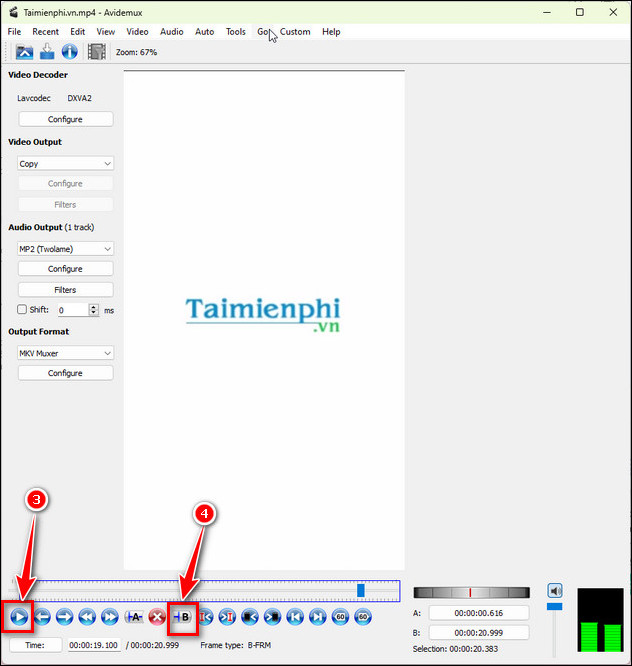The width and height of the screenshot is (632, 666).
Task: Open the Recent menu
Action: [45, 31]
